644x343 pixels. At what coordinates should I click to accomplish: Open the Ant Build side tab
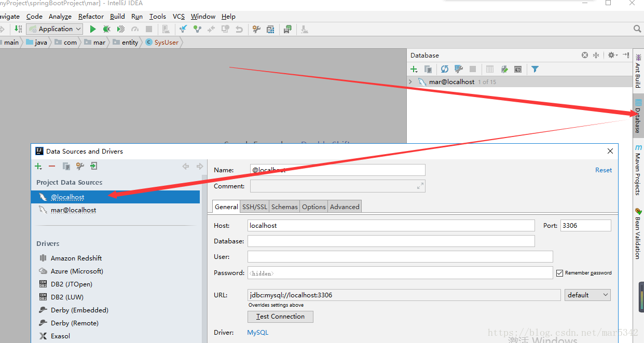pos(638,71)
